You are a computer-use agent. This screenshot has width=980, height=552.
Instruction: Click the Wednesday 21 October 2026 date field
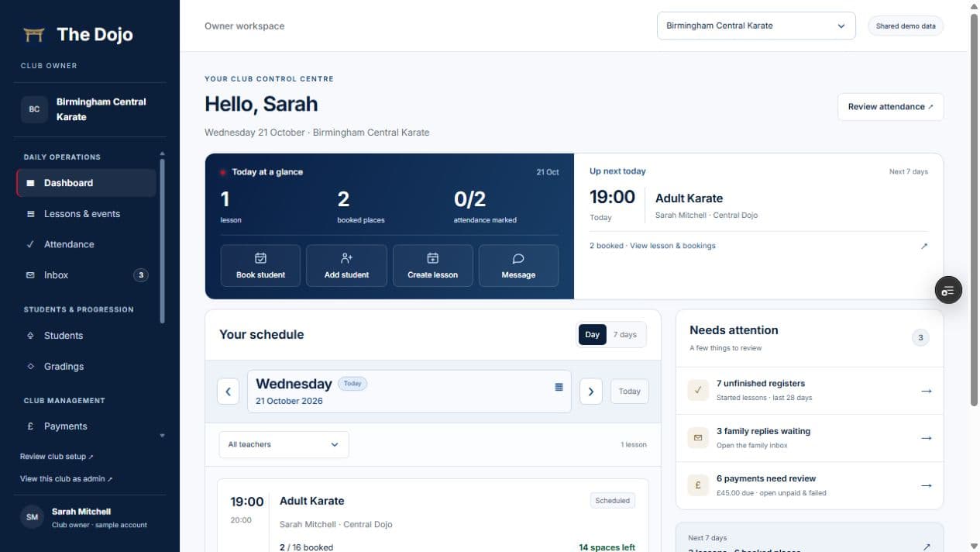409,392
